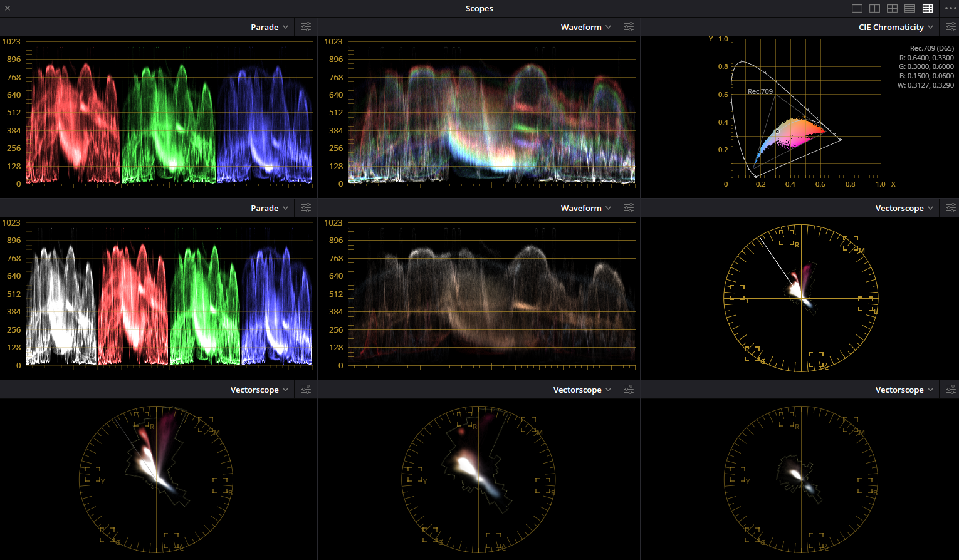Viewport: 959px width, 560px height.
Task: Open settings for the middle-row Vectorscope
Action: click(950, 207)
